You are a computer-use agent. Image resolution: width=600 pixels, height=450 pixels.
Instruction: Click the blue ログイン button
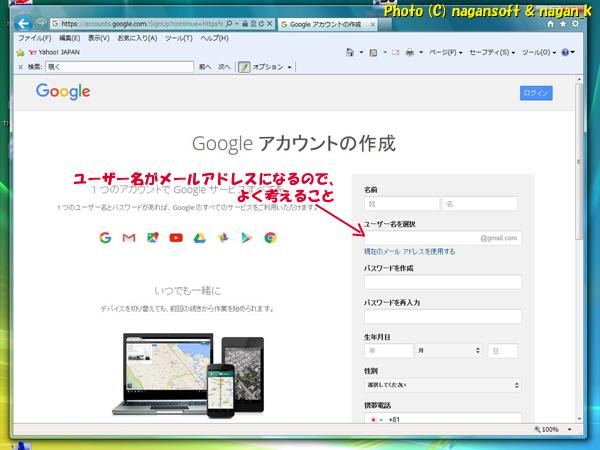click(x=536, y=93)
